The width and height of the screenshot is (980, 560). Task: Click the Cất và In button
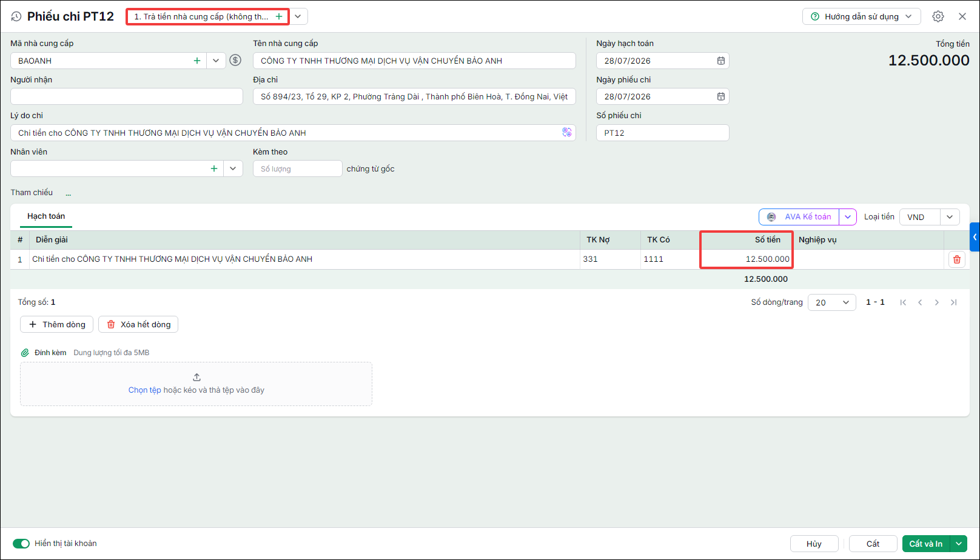(x=926, y=544)
